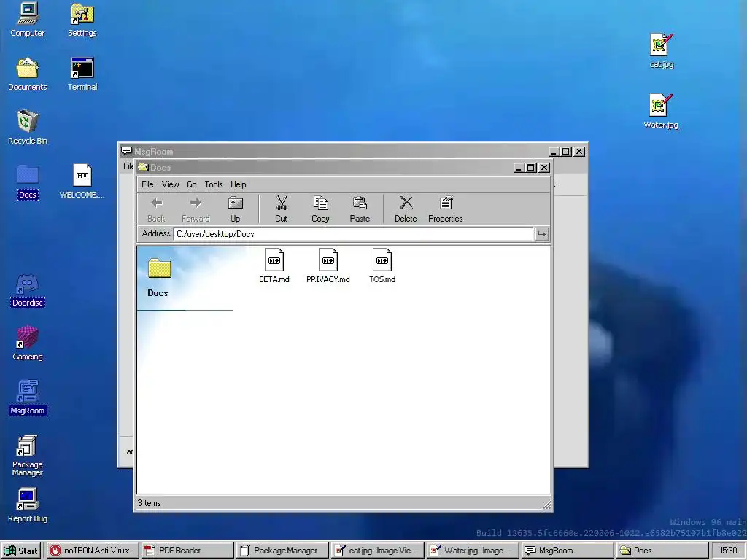Switch to cat.jpg Image Viewer in taskbar

coord(377,551)
